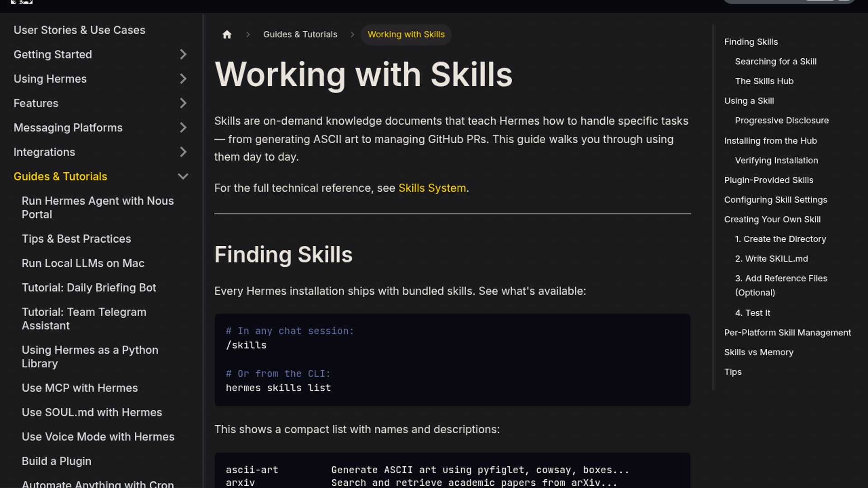868x488 pixels.
Task: Expand the Integrations section chevron
Action: [x=183, y=152]
